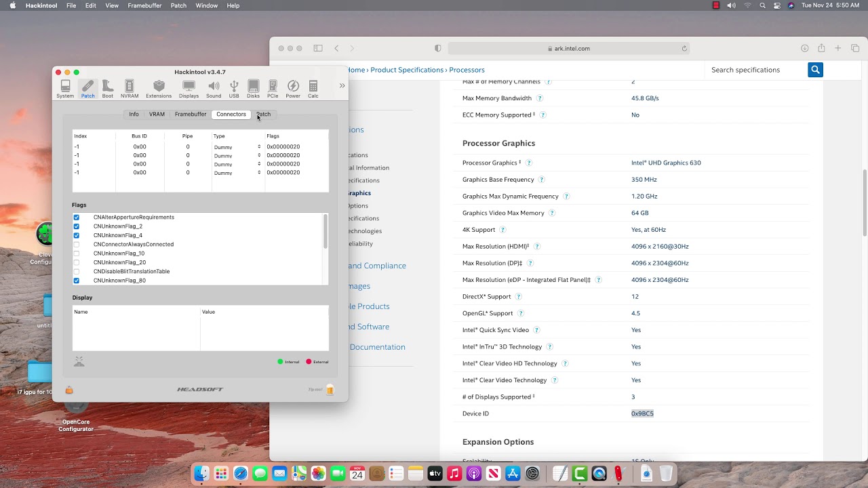Open the NVRAM section in Hackintool
Image resolution: width=868 pixels, height=488 pixels.
pos(130,89)
